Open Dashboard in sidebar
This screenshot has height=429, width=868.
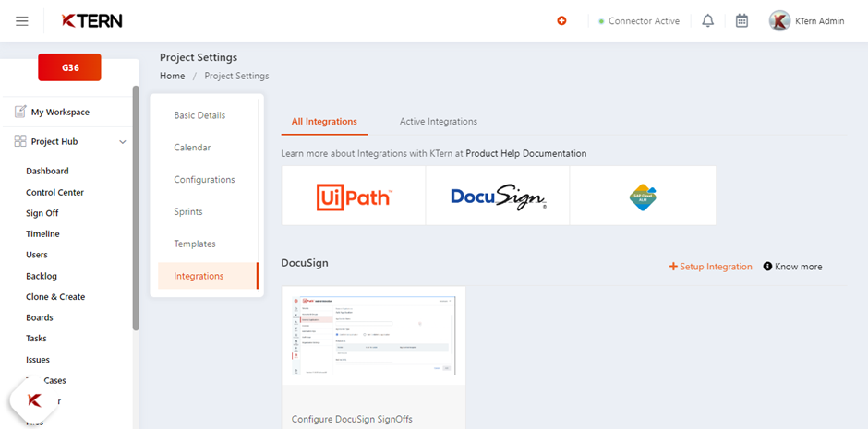coord(48,172)
